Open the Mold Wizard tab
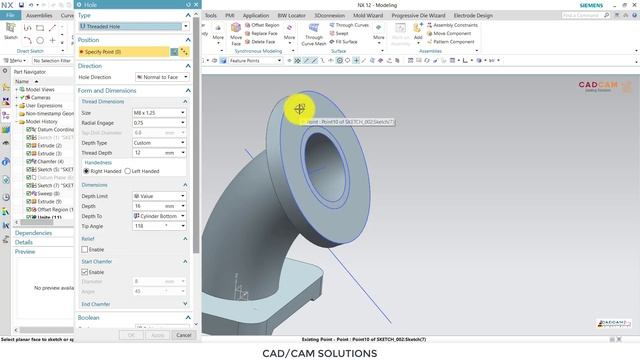This screenshot has height=360, width=640. tap(368, 16)
